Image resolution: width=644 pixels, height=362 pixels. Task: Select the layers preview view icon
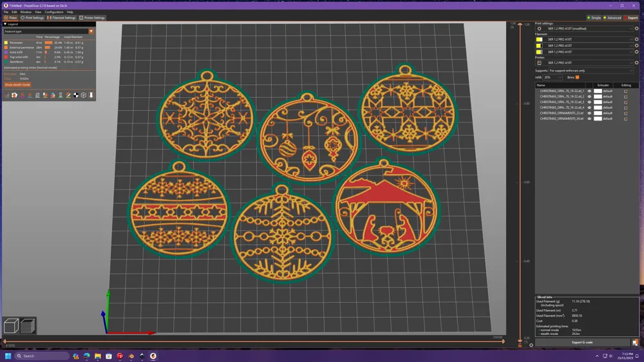pos(28,326)
